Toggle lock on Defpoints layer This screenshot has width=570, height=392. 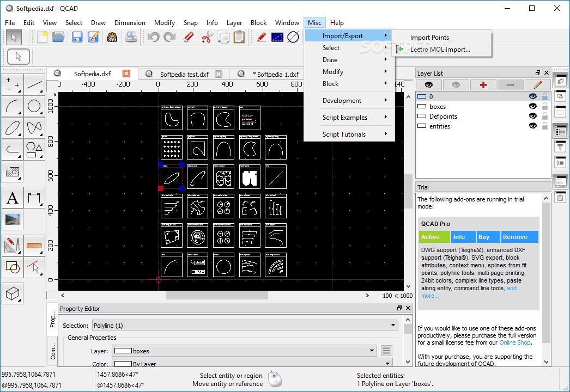tap(544, 116)
